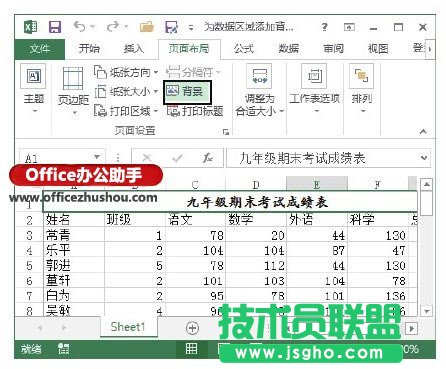Click the cell with value 136
The height and width of the screenshot is (369, 446).
click(378, 296)
